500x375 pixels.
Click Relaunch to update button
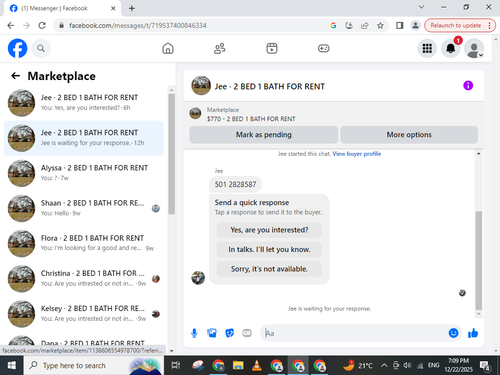pyautogui.click(x=460, y=26)
